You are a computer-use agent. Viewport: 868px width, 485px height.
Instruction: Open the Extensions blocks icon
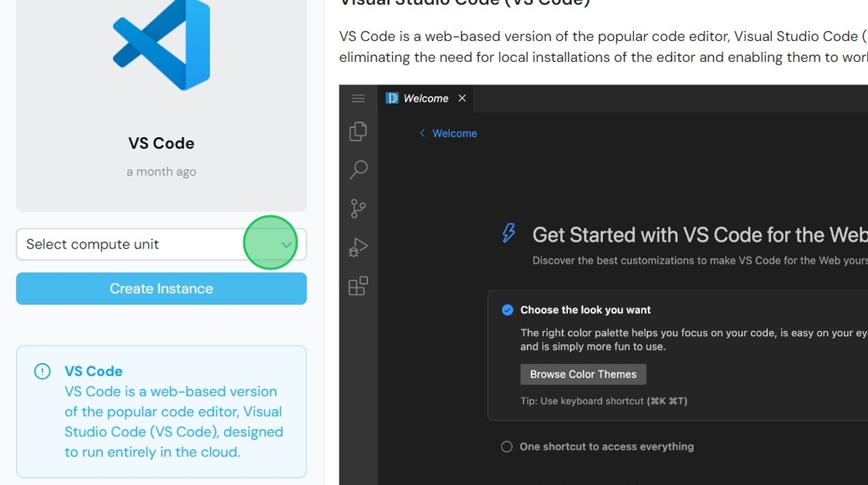tap(358, 286)
